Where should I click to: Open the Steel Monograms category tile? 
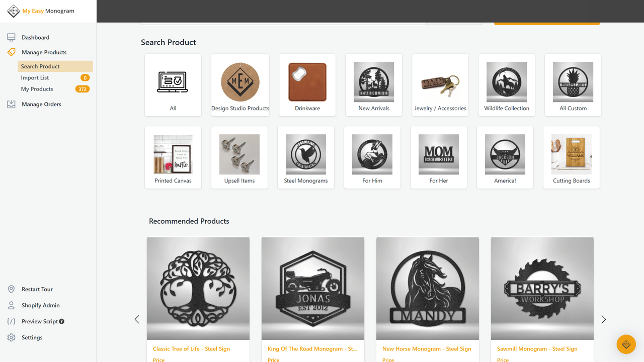(305, 157)
